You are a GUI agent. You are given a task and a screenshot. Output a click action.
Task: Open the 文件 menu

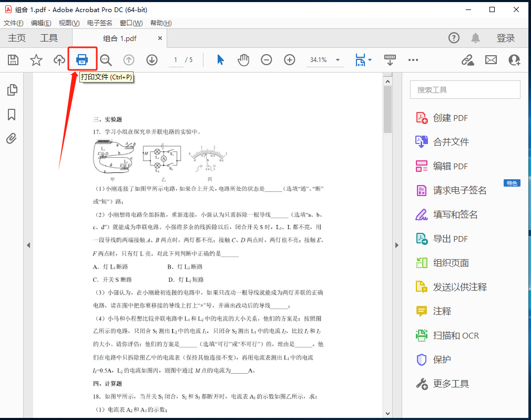click(13, 23)
